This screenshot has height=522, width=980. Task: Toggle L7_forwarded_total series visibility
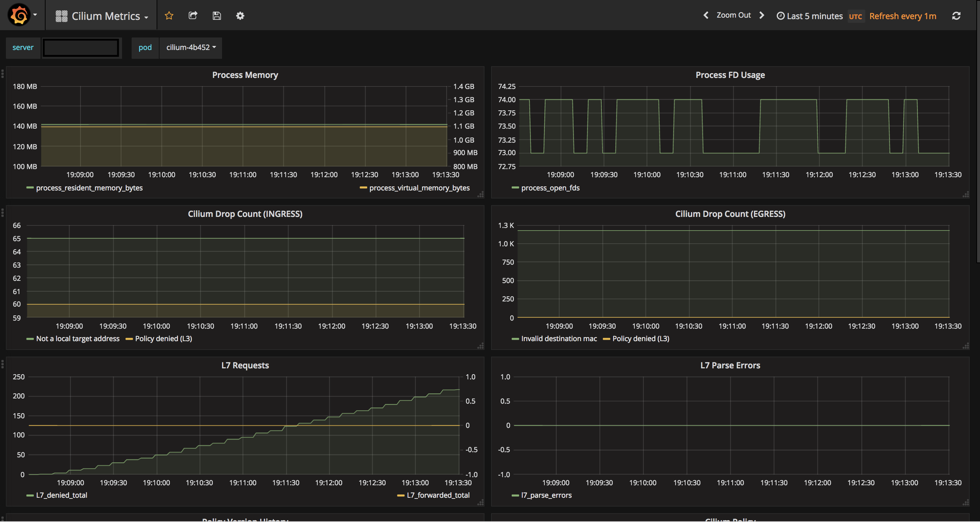point(438,495)
